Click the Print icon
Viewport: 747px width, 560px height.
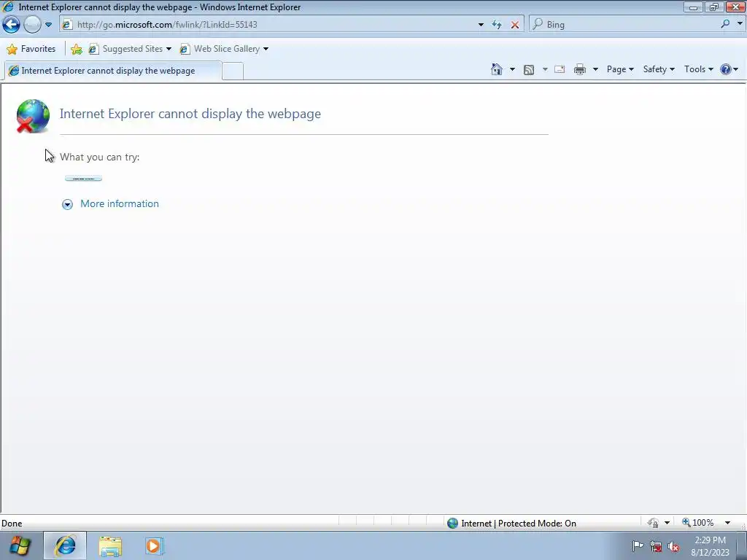(580, 69)
